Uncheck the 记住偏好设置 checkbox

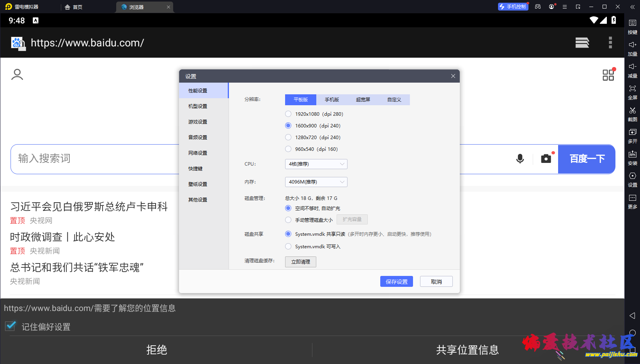(x=11, y=326)
